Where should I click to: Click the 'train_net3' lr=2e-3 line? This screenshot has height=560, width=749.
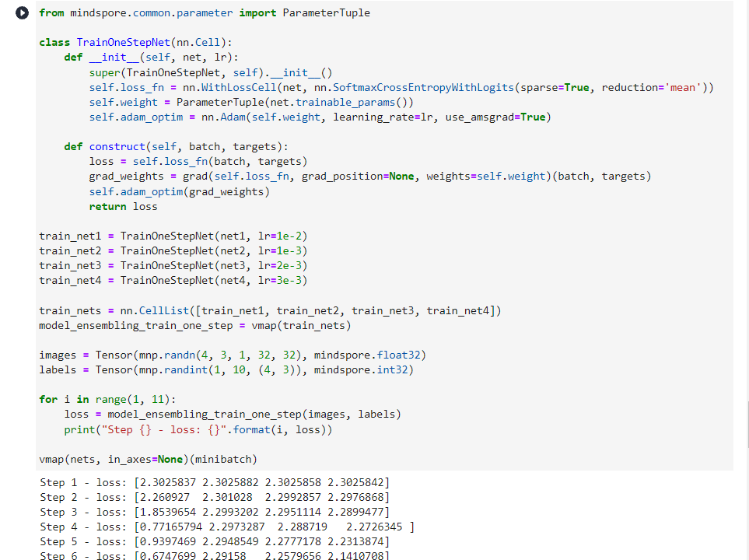click(173, 266)
